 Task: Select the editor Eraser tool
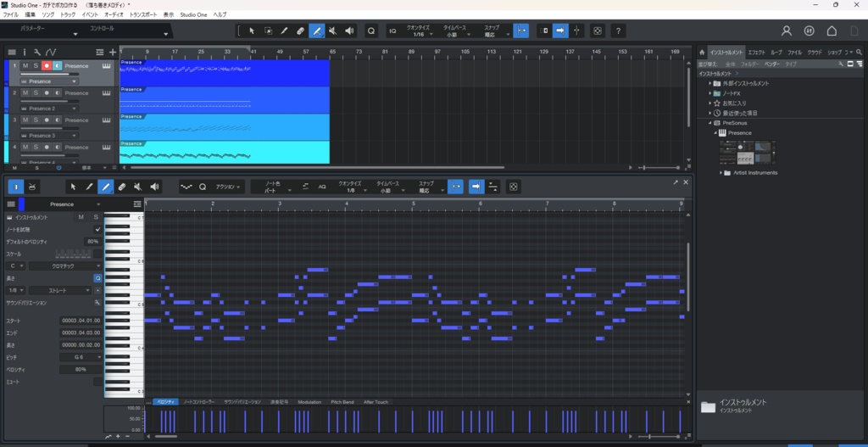tap(122, 187)
